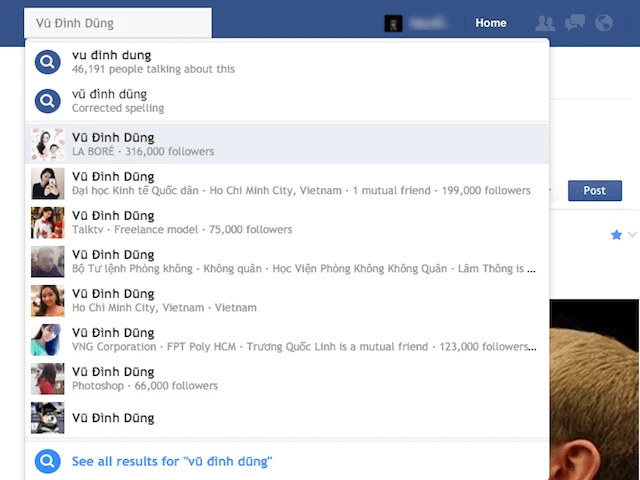Go to Home in the top bar
The width and height of the screenshot is (640, 480).
[x=491, y=23]
